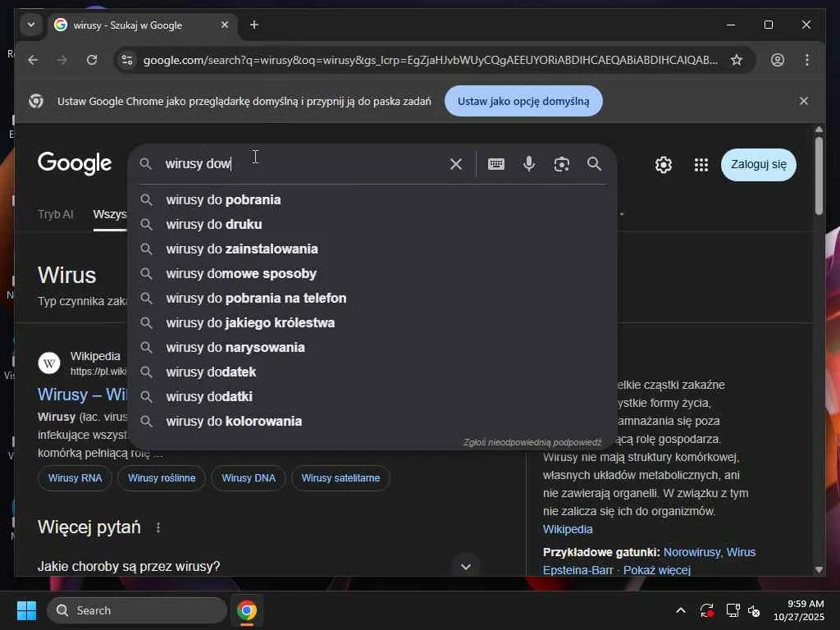Image resolution: width=840 pixels, height=630 pixels.
Task: Open the tab search dropdown arrow
Action: (31, 25)
